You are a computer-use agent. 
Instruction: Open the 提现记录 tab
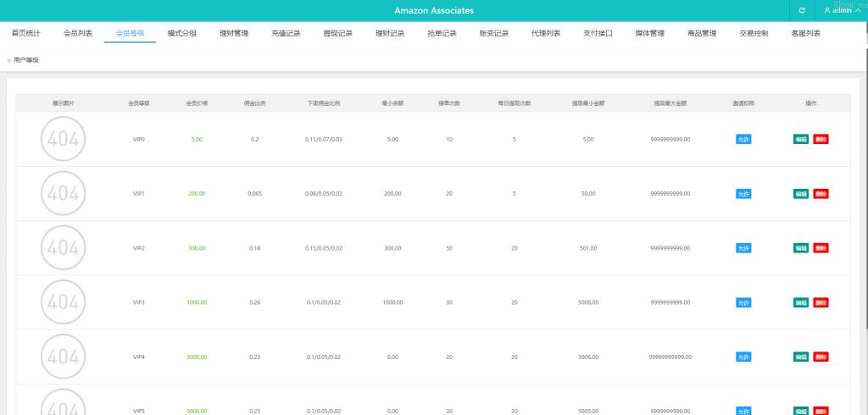[x=337, y=34]
